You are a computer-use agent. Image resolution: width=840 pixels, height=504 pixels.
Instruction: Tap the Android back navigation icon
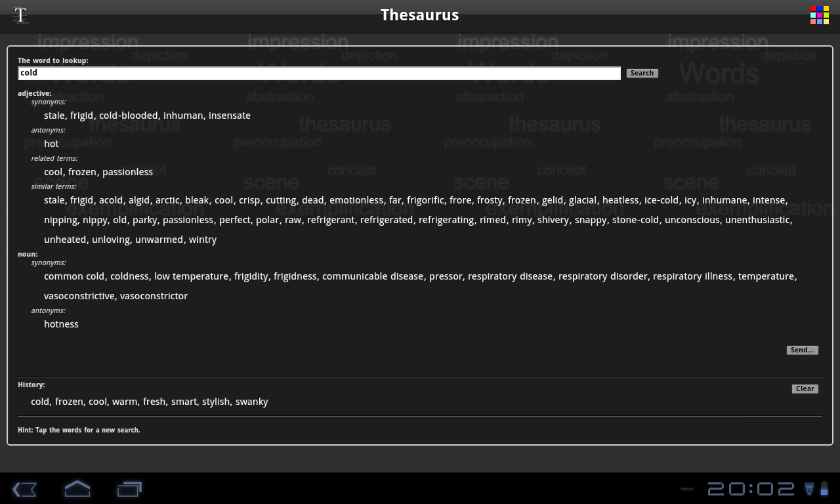24,489
